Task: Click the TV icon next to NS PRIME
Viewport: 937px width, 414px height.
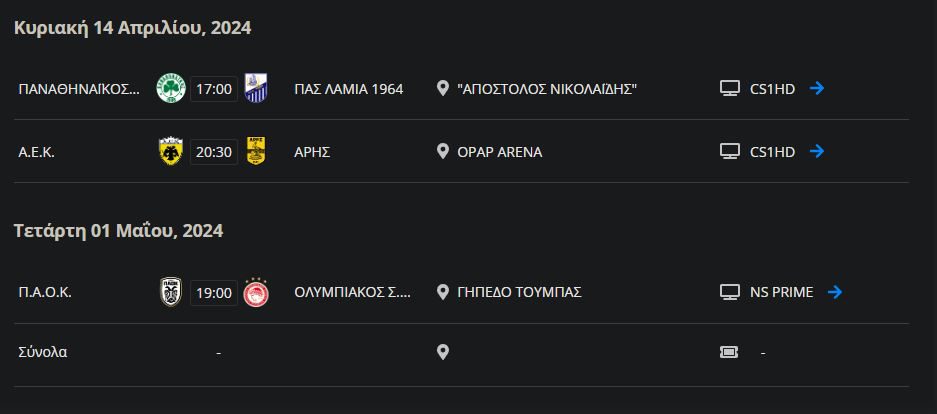Action: pos(730,292)
